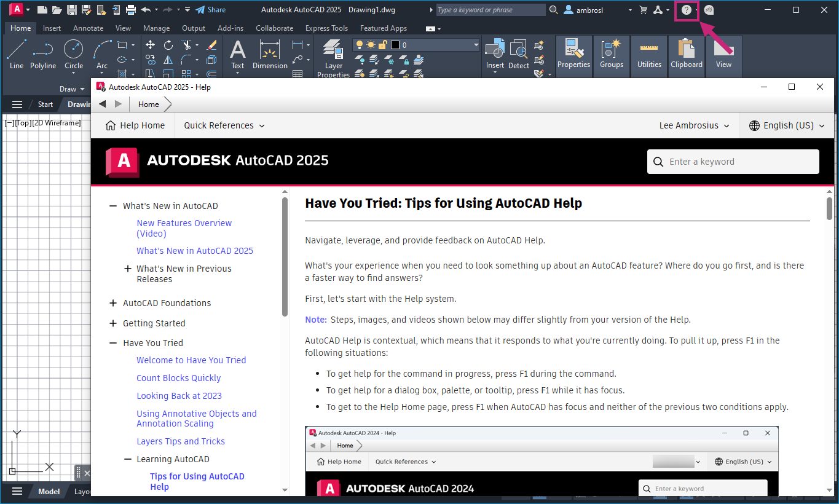Open What's New in AutoCAD 2025 link
The width and height of the screenshot is (839, 504).
(195, 251)
